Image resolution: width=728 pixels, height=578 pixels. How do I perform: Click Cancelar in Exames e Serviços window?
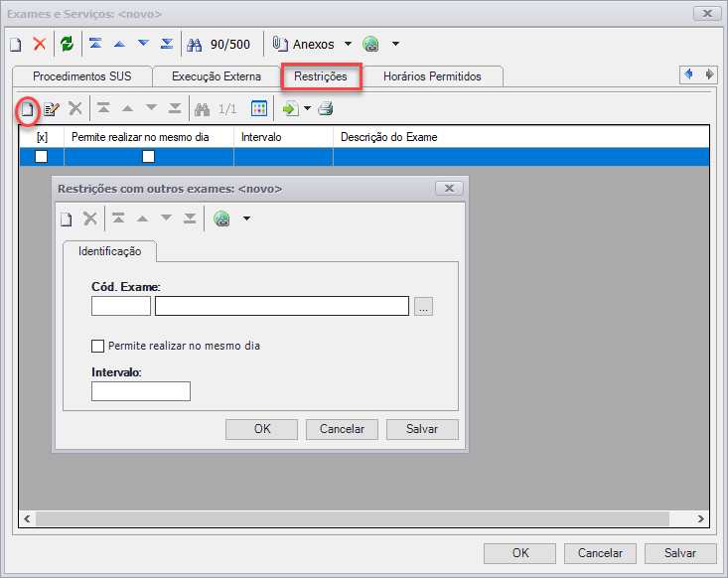click(x=600, y=553)
